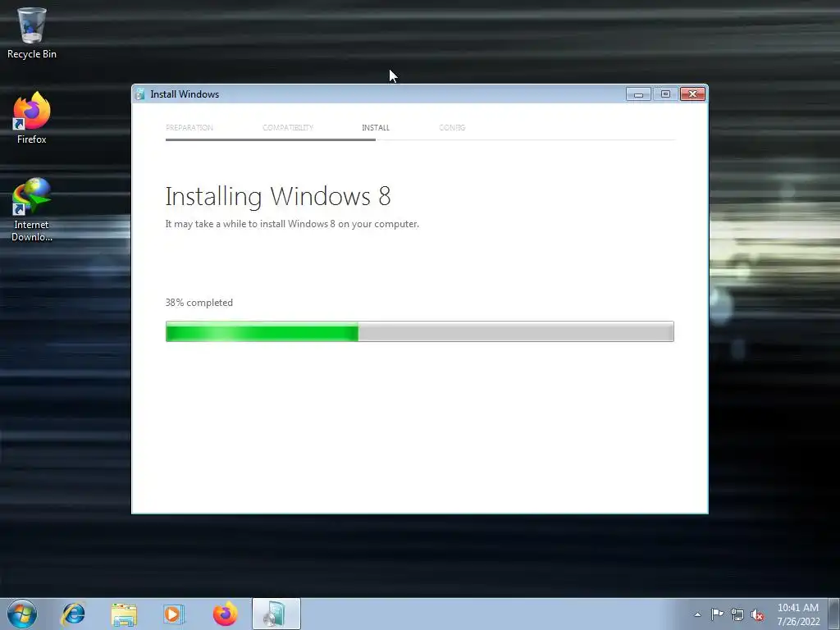This screenshot has height=630, width=840.
Task: Select the PREPARATION step label
Action: 189,127
